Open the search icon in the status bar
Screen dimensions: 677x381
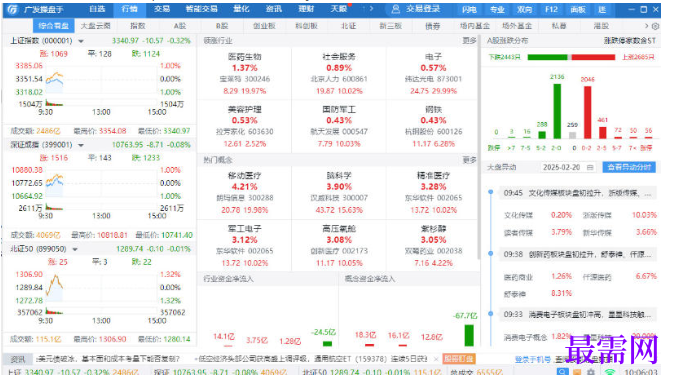click(562, 372)
